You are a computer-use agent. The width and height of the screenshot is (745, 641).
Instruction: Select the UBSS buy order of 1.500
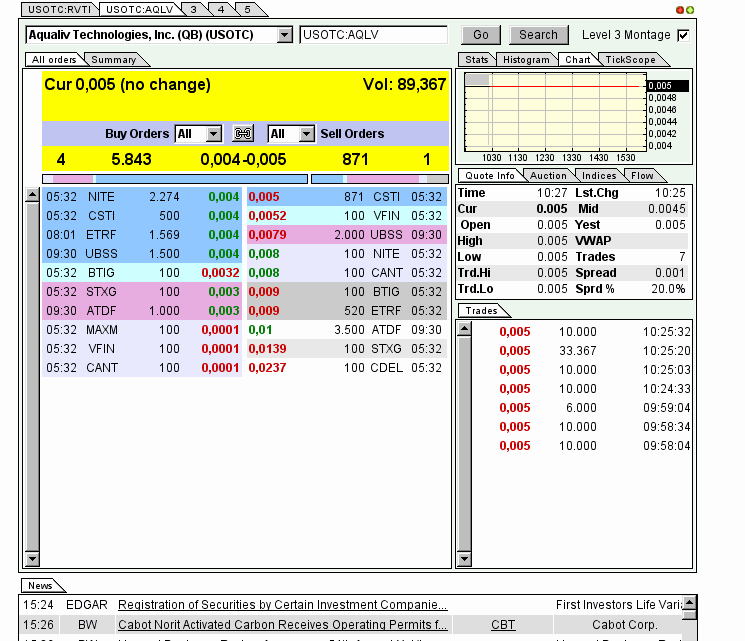142,254
